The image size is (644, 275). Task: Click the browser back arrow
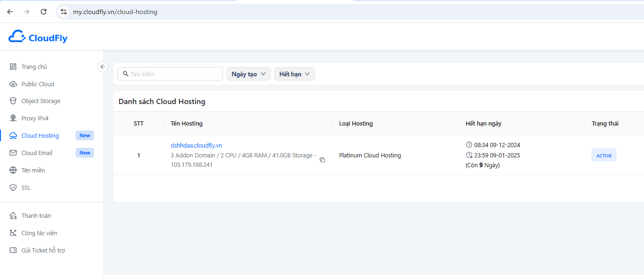[x=10, y=12]
